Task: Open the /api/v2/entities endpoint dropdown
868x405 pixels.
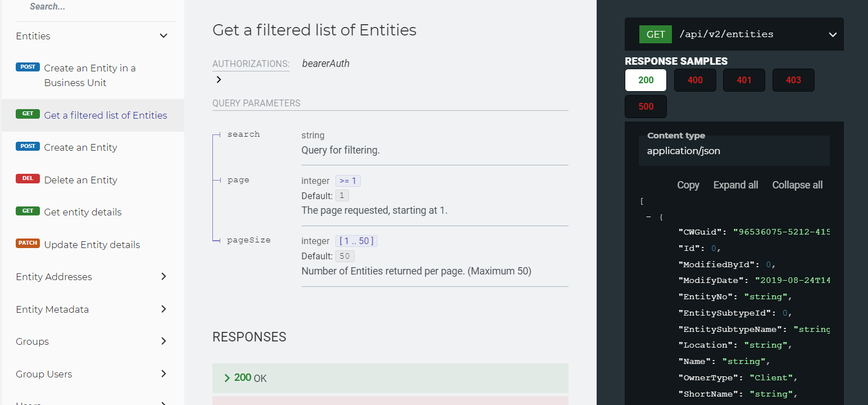Action: (x=833, y=35)
